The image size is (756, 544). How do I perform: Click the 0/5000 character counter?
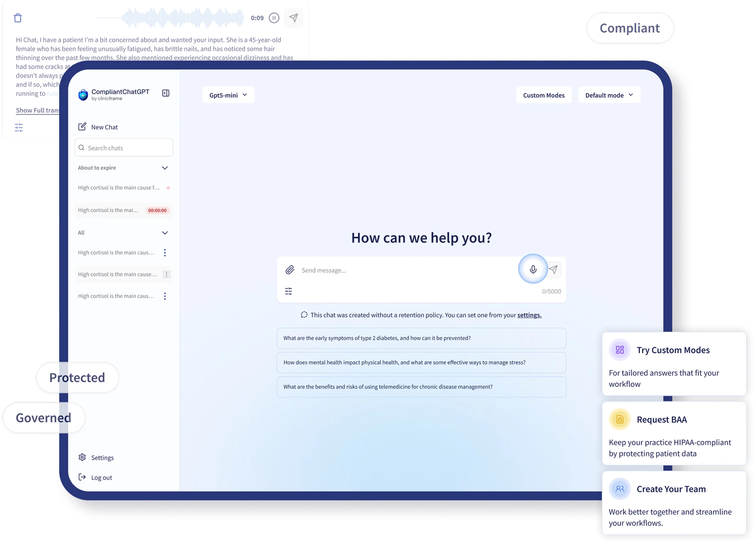(551, 291)
